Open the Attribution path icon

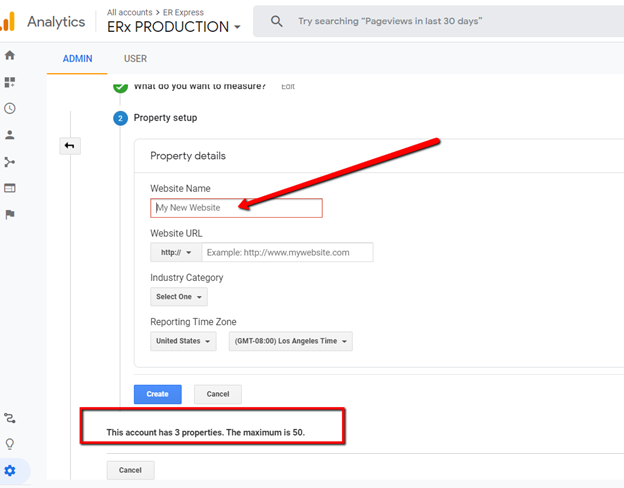point(10,418)
